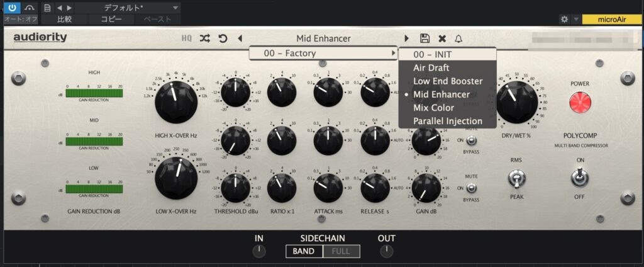Open notifications via the bell icon
The image size is (644, 267).
point(458,38)
